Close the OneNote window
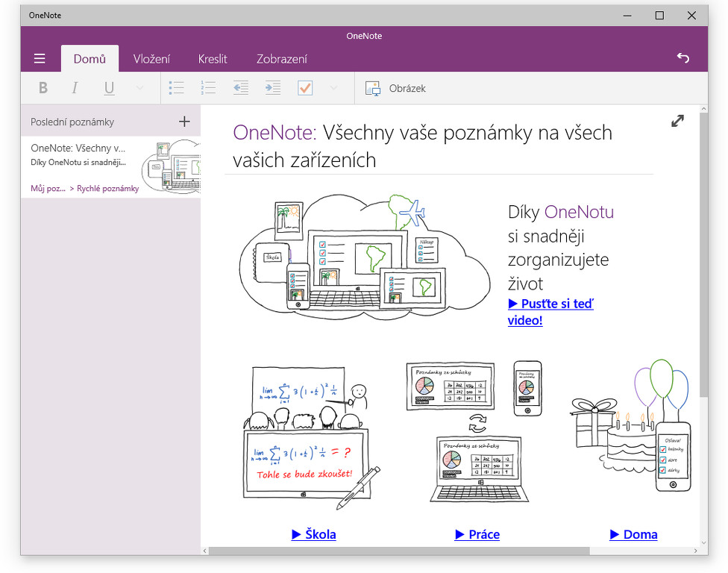The image size is (728, 573). tap(691, 16)
